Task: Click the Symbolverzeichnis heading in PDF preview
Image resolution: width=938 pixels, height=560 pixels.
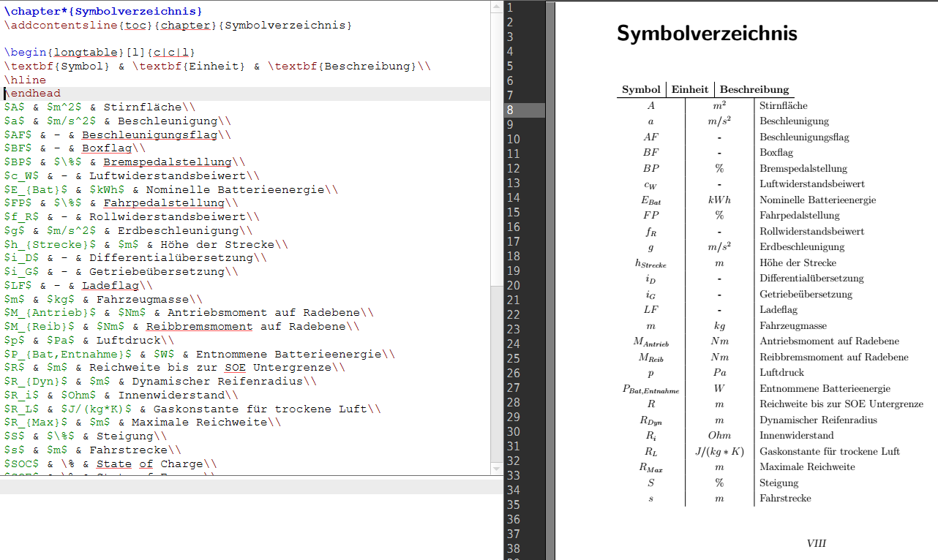Action: [706, 34]
